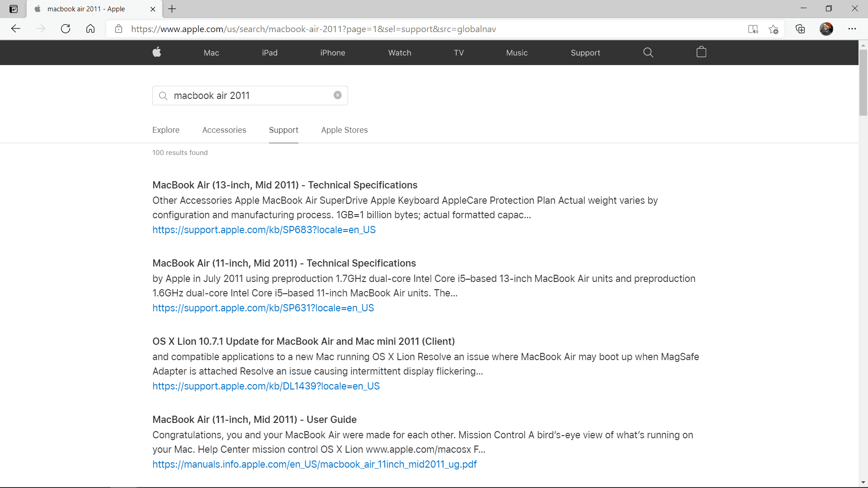The image size is (868, 488).
Task: Open the SP631 support link
Action: click(x=263, y=308)
